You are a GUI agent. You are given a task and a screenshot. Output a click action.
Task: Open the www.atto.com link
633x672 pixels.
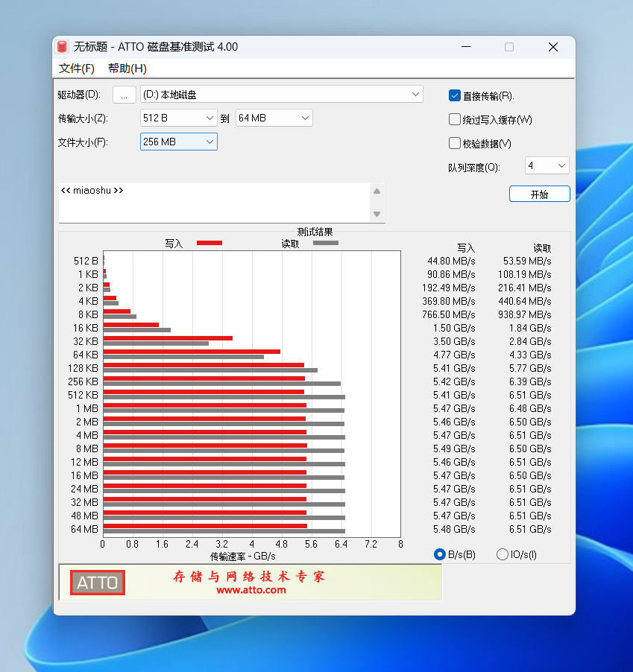point(251,590)
